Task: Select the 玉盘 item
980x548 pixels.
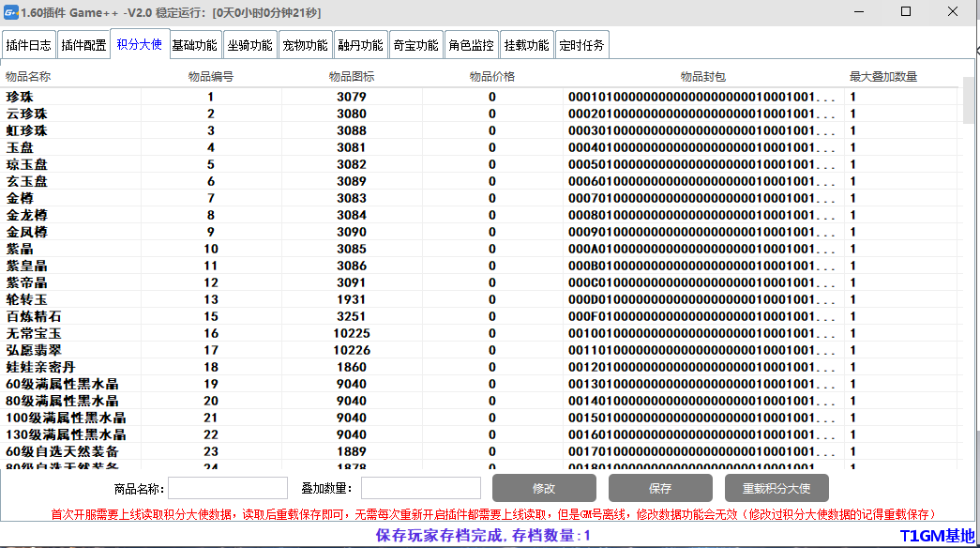Action: click(x=479, y=147)
